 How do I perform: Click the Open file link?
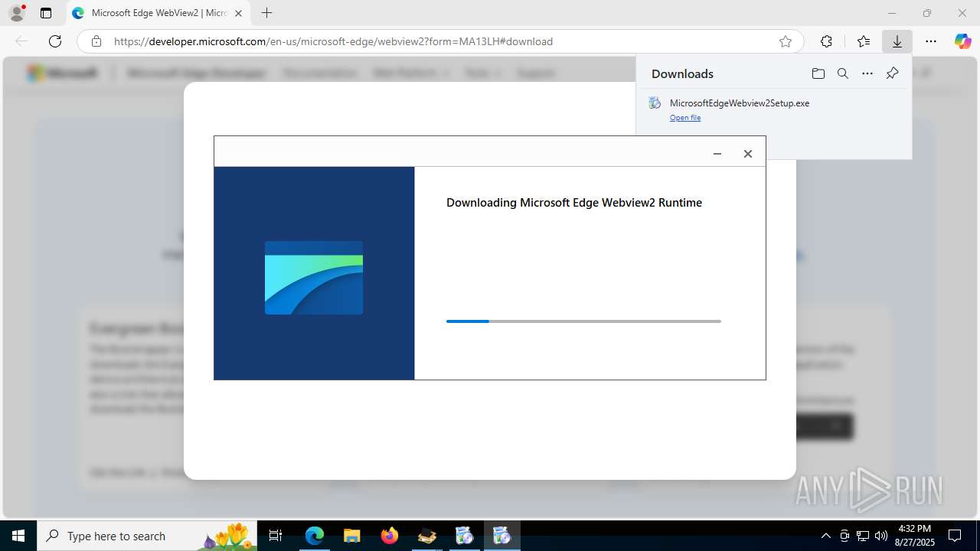tap(685, 118)
